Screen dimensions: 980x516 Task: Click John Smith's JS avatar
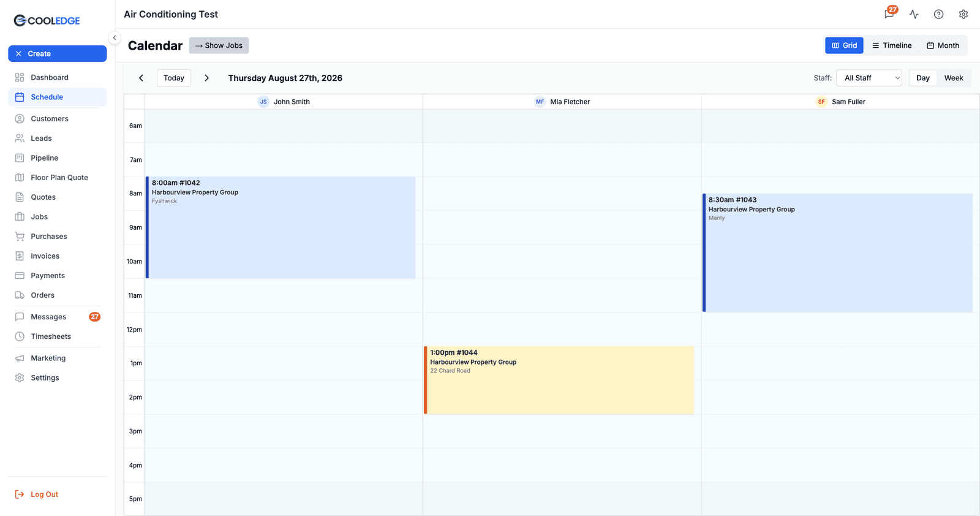tap(263, 102)
